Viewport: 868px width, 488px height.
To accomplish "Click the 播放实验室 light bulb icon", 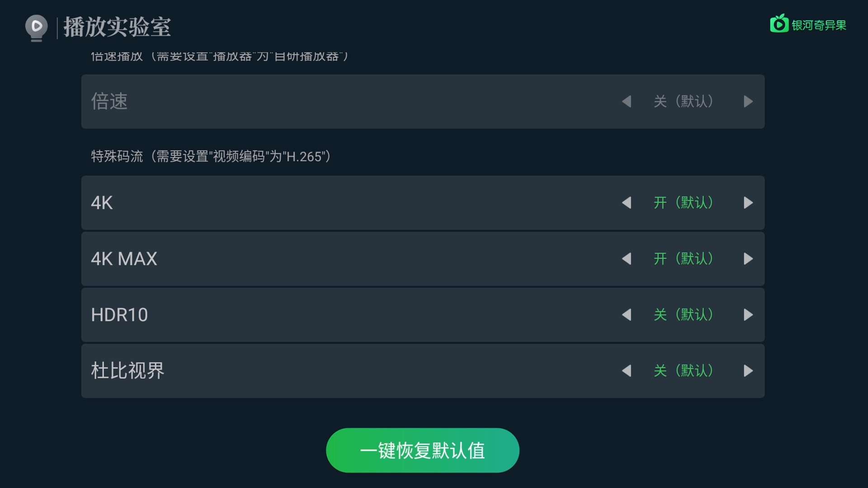I will click(x=36, y=27).
